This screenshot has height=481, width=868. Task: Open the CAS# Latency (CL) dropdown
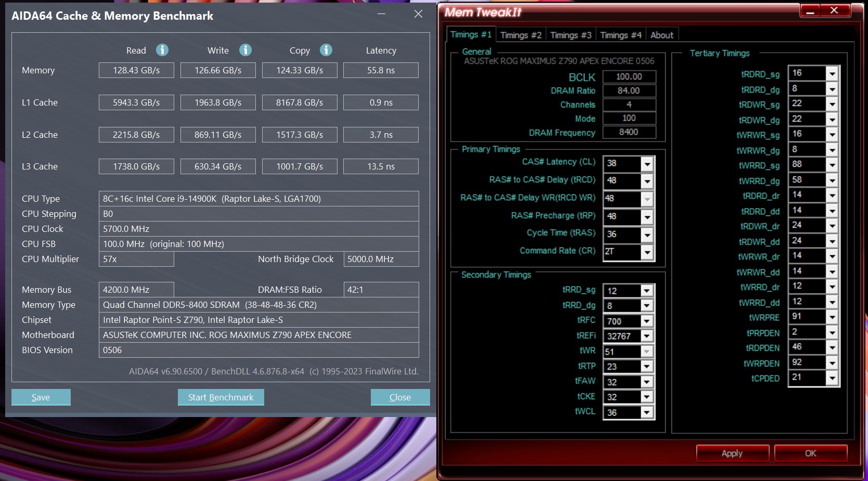pyautogui.click(x=647, y=164)
